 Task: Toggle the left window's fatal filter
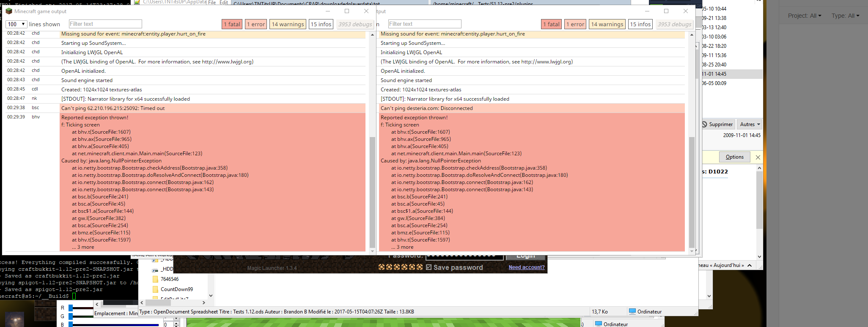point(232,25)
